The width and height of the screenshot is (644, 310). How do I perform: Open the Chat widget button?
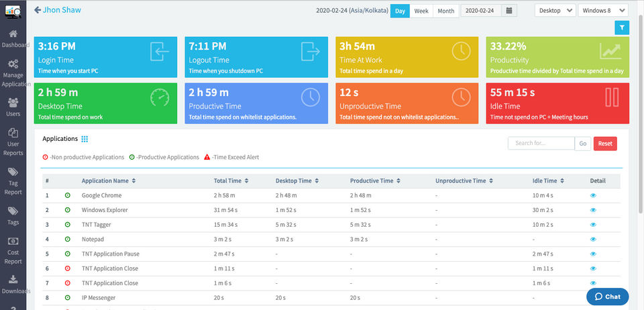click(x=608, y=297)
